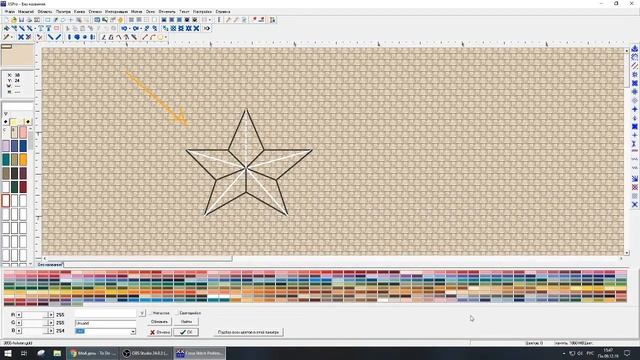The height and width of the screenshot is (360, 640).
Task: Switch to OBS Studio taskbar window
Action: click(147, 353)
